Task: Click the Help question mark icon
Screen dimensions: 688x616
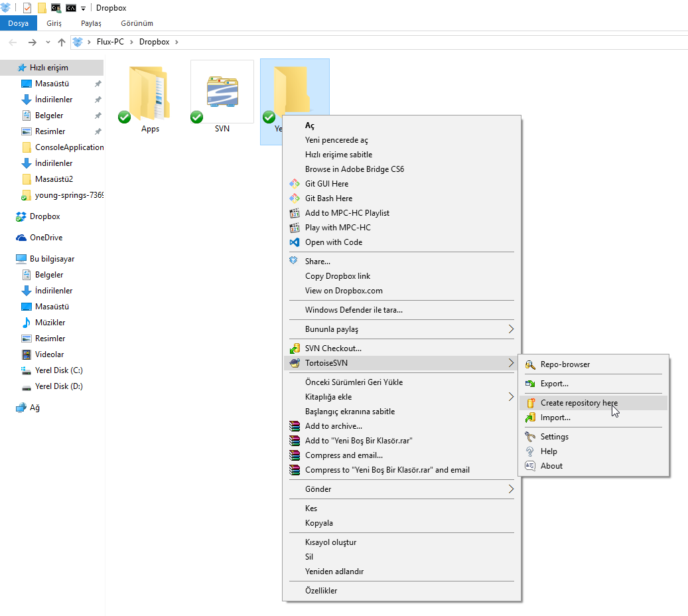Action: [530, 451]
